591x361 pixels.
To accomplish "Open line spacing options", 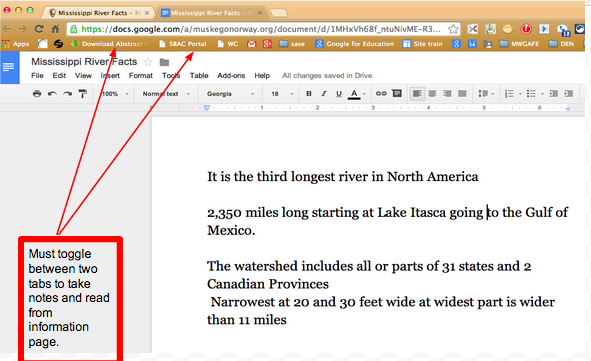I will point(485,93).
